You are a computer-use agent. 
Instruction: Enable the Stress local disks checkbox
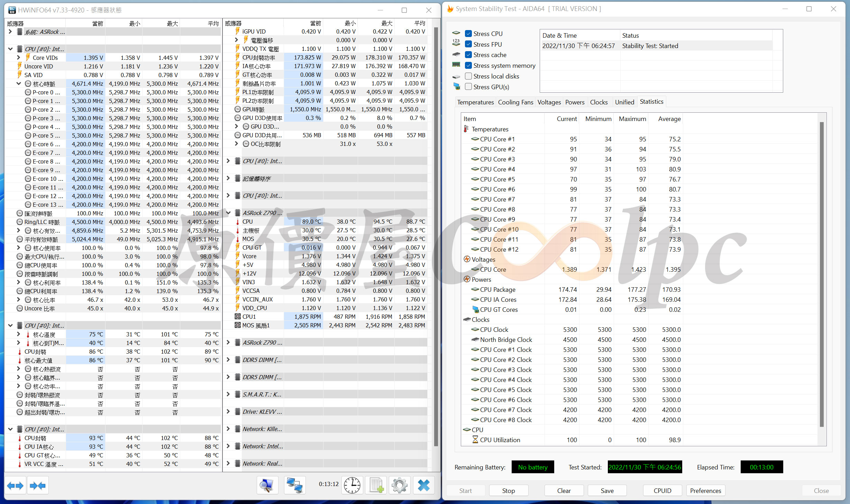pos(468,76)
